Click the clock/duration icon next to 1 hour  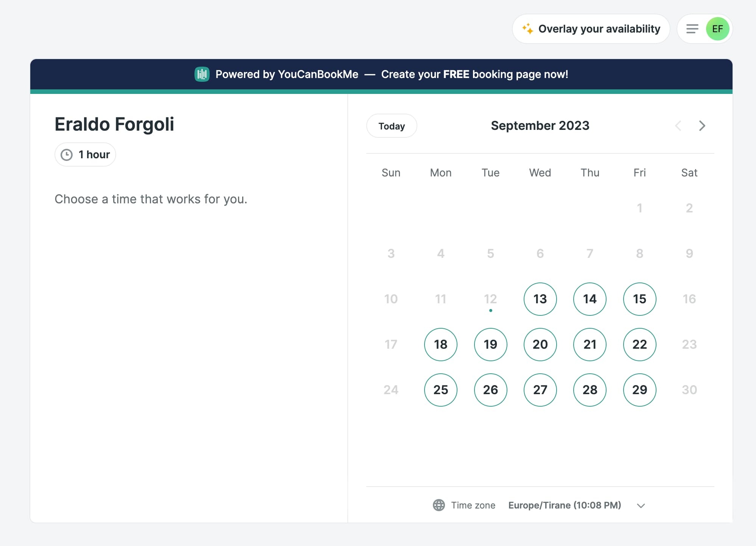pos(66,154)
